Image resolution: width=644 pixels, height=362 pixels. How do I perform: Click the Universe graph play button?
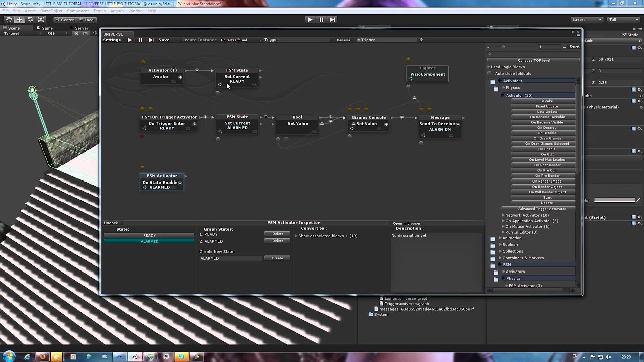[130, 40]
